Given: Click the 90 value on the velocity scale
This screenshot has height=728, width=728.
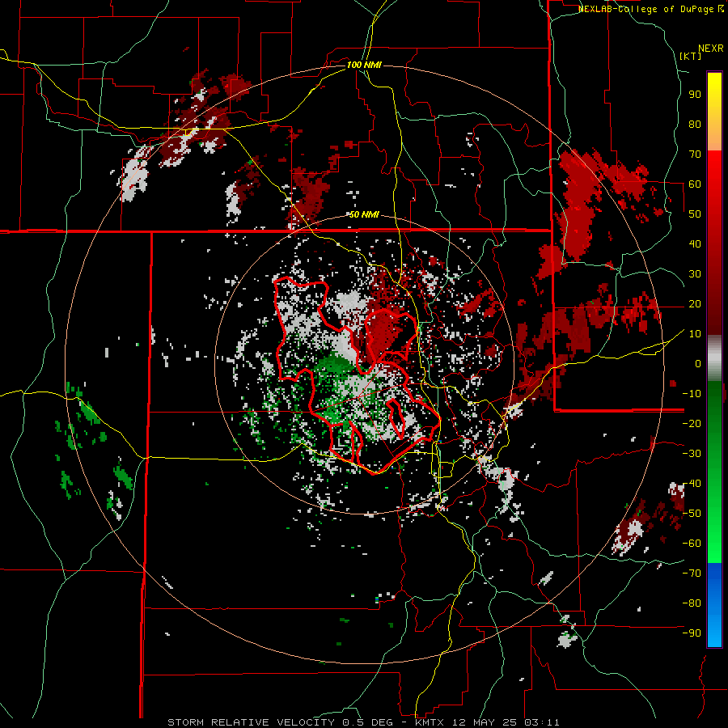Looking at the screenshot, I should click(x=695, y=95).
